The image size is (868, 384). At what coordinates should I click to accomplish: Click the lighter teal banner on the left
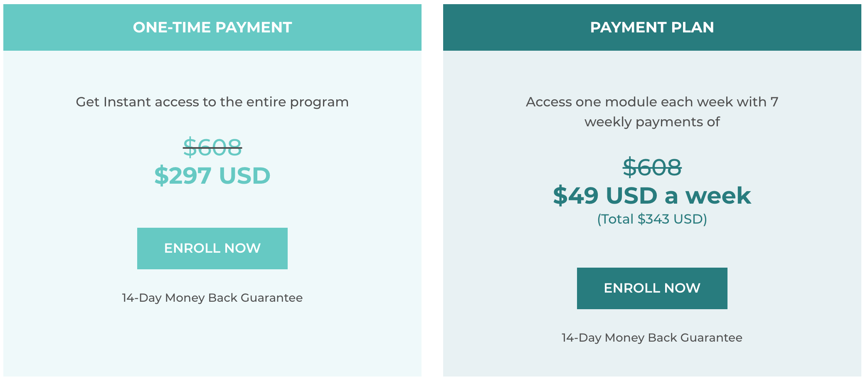(62, 27)
